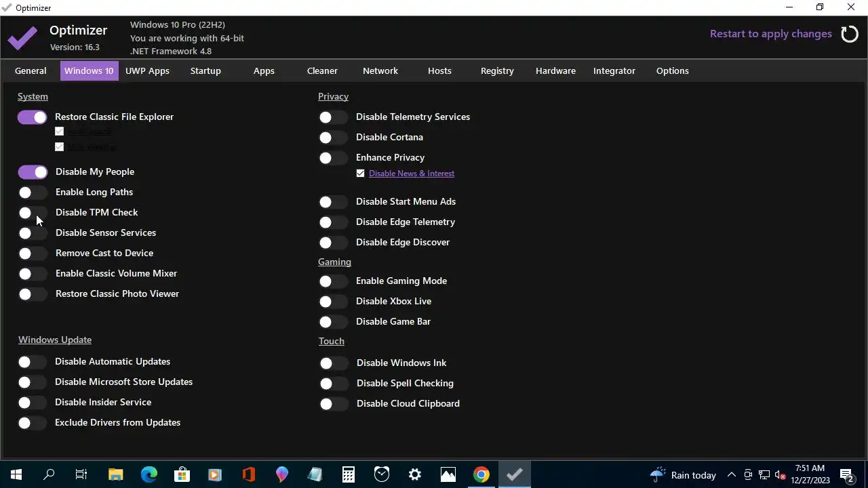Viewport: 868px width, 488px height.
Task: Enable Long Paths toggle
Action: (33, 192)
